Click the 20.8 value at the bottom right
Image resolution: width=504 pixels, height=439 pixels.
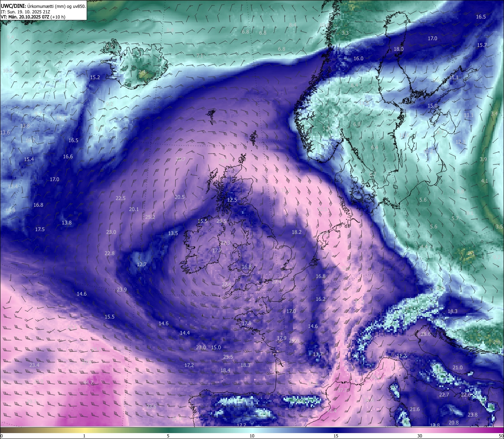[x=454, y=423]
